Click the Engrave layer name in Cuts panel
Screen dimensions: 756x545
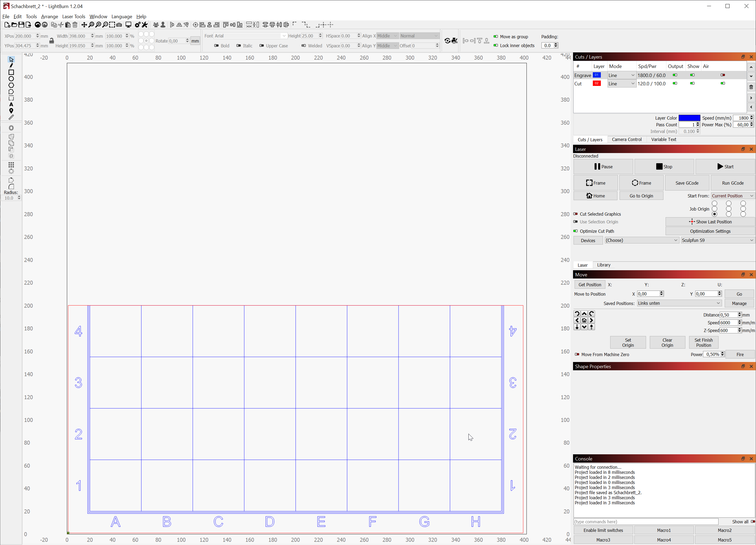pos(582,75)
